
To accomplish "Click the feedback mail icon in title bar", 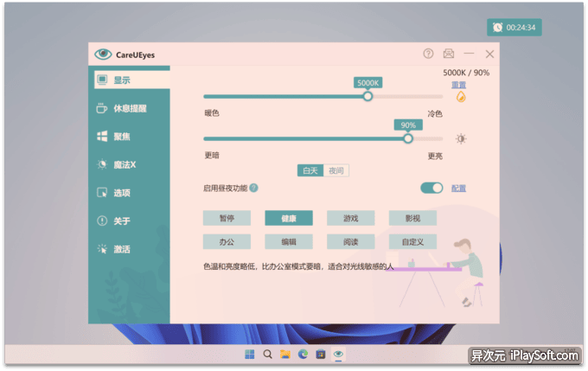I will pyautogui.click(x=449, y=54).
